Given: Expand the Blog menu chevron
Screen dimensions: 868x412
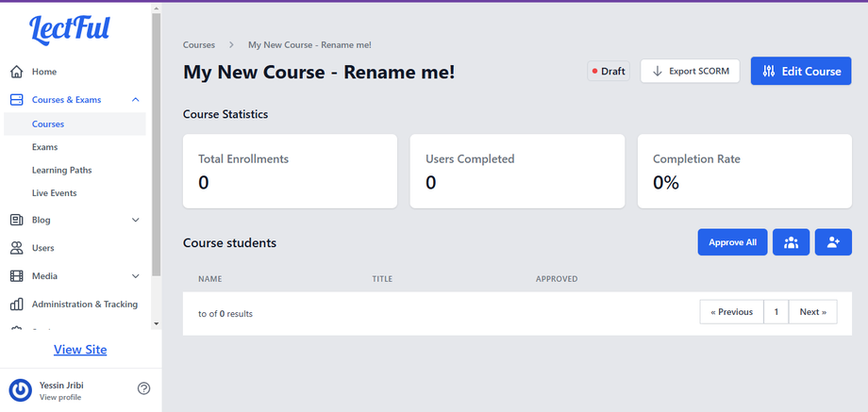Looking at the screenshot, I should (x=136, y=220).
